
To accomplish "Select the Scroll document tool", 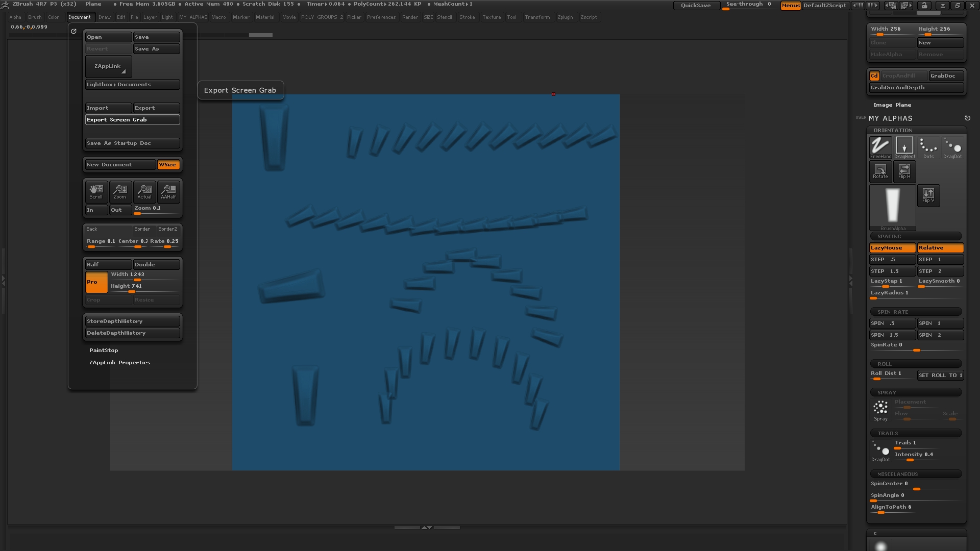I will [x=96, y=191].
